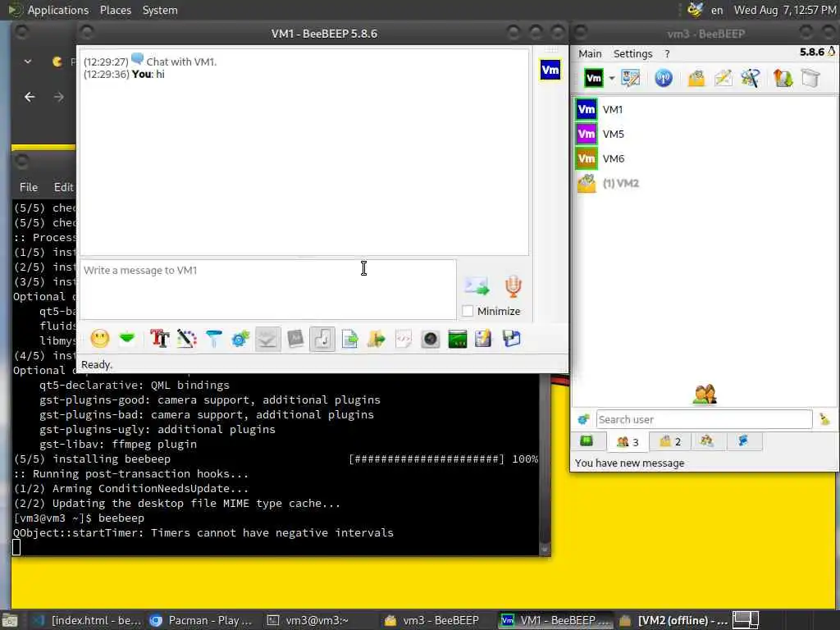Choose font color with pencil-palette icon
Screen dimensions: 840x630
tap(186, 339)
